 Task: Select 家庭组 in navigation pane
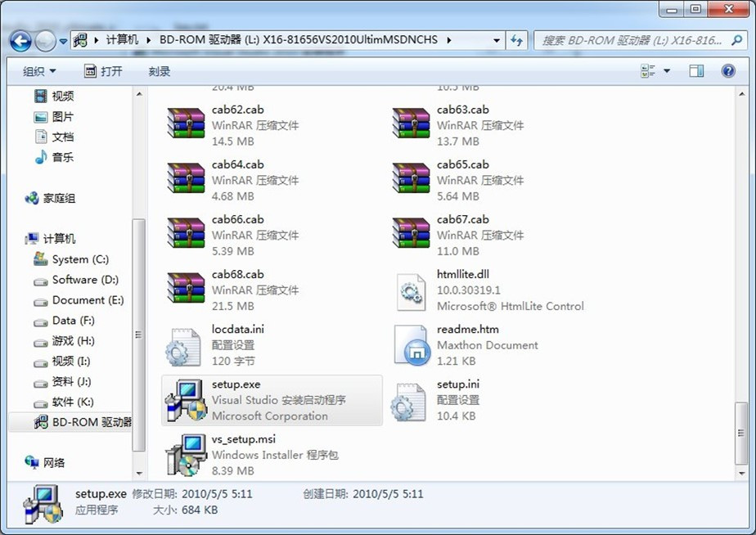click(50, 198)
